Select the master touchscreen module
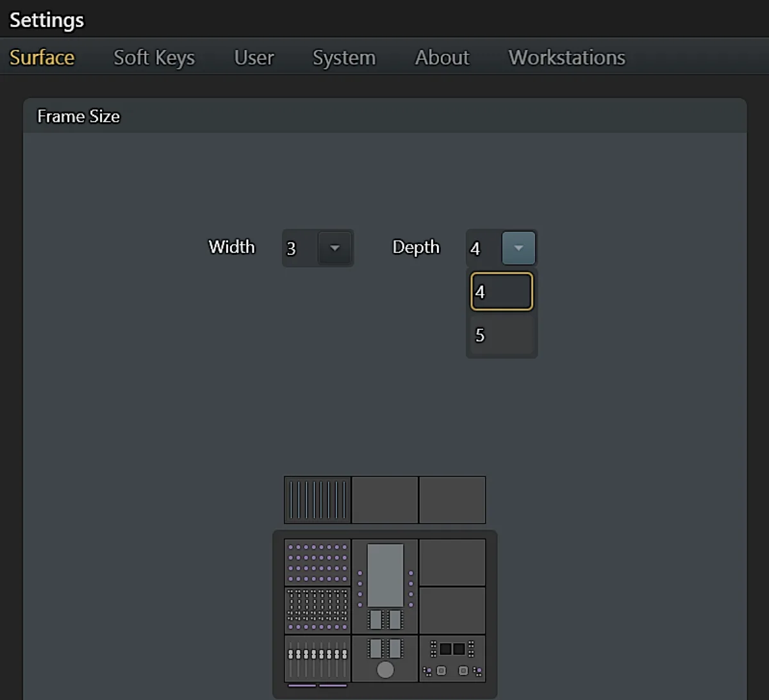The width and height of the screenshot is (769, 700). tap(385, 587)
